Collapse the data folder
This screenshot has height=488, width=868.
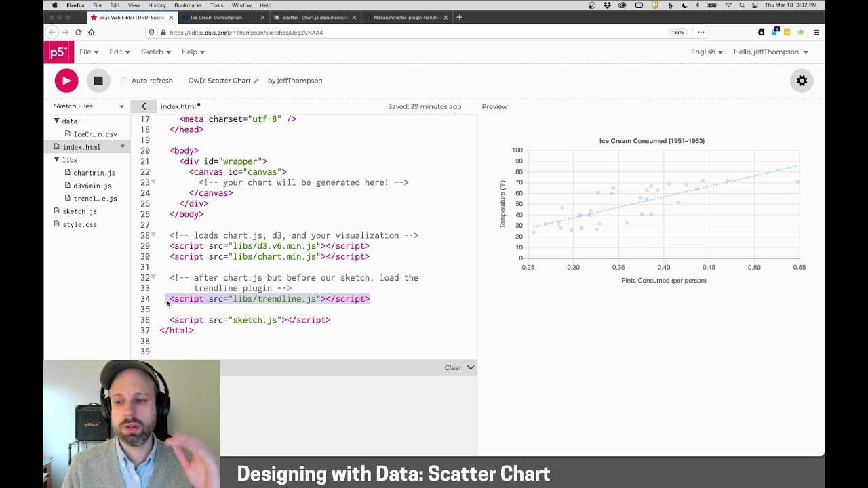click(57, 121)
